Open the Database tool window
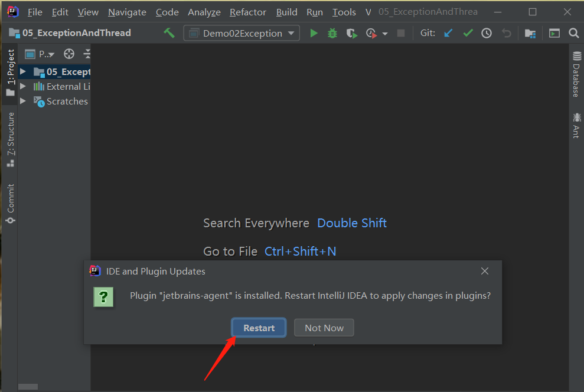This screenshot has width=584, height=392. [x=576, y=74]
